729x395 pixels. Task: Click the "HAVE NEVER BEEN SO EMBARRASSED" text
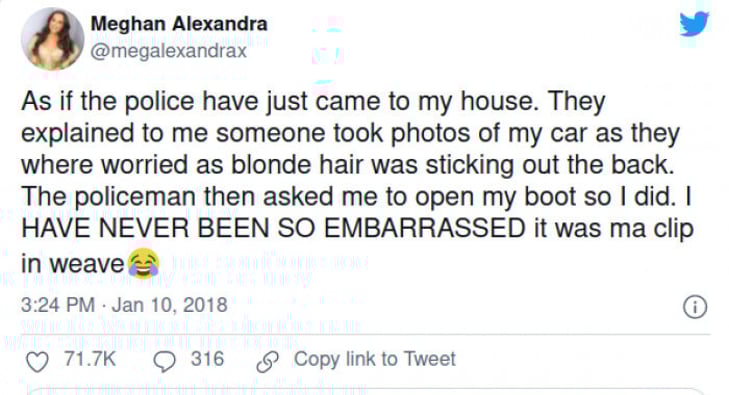pyautogui.click(x=273, y=228)
